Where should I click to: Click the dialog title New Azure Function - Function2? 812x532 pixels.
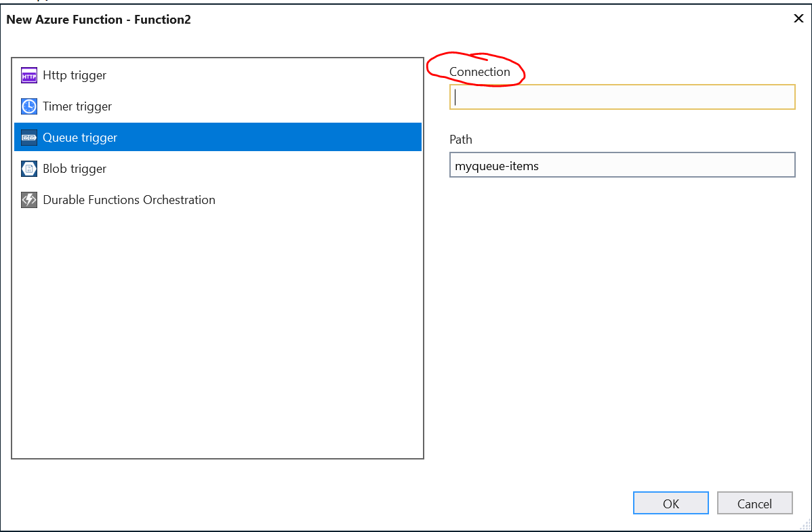99,20
